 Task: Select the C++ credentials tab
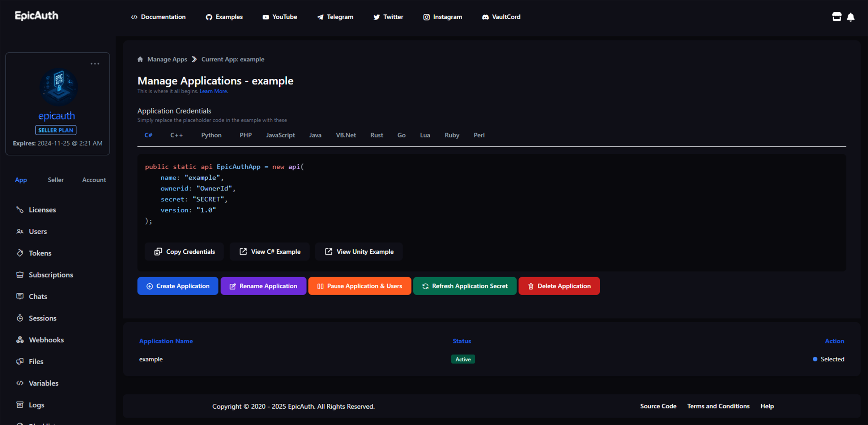click(176, 135)
